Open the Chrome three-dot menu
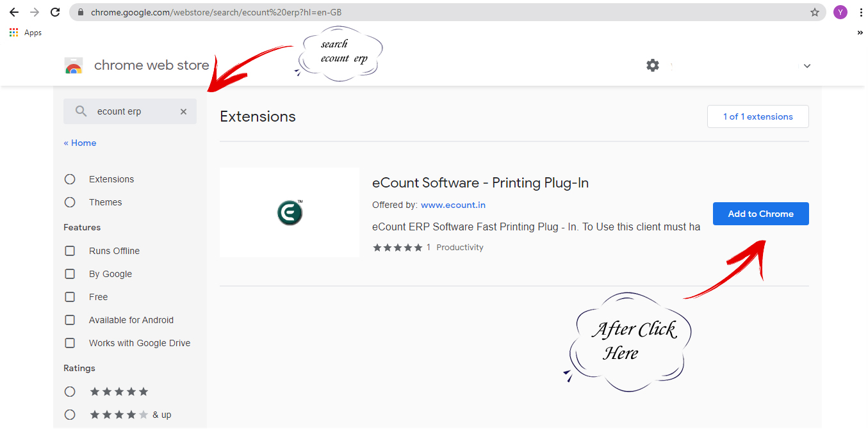The width and height of the screenshot is (868, 430). 860,12
